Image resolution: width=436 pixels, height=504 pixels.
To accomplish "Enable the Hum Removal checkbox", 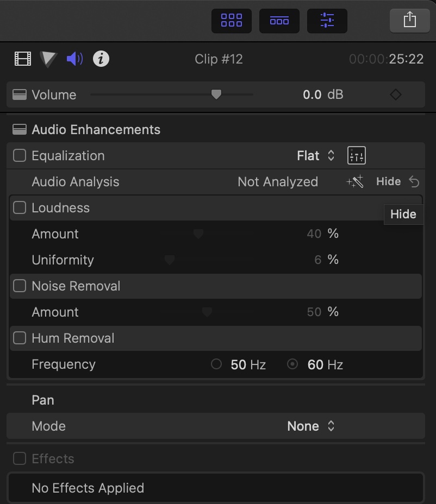I will pyautogui.click(x=20, y=338).
